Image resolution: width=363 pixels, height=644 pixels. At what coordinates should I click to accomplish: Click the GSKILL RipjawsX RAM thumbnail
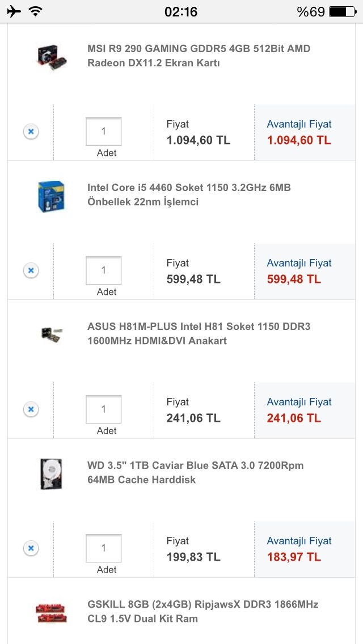coord(51,612)
